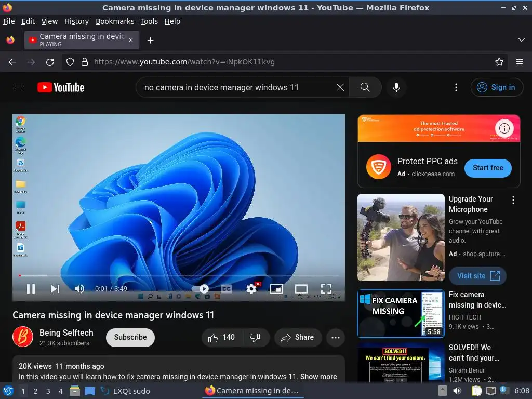
Task: Open the Tools menu
Action: [x=149, y=21]
